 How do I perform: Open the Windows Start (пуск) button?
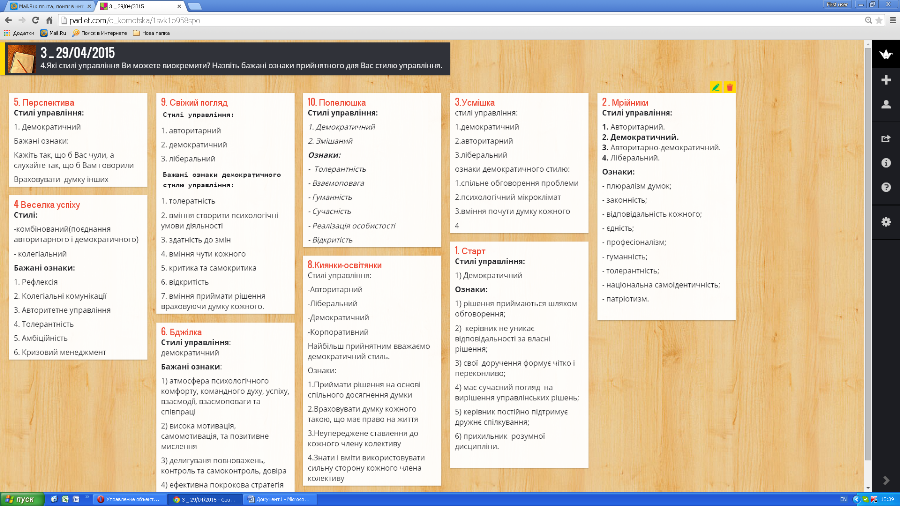[20, 498]
